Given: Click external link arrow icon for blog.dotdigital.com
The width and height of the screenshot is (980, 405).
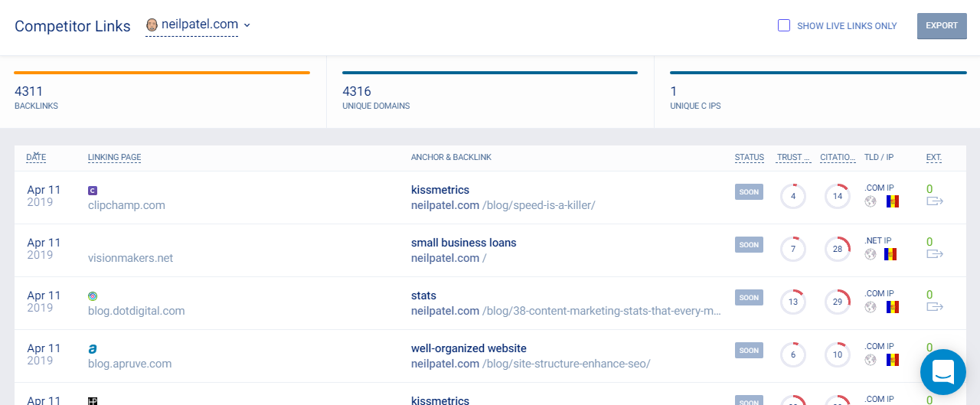Looking at the screenshot, I should [x=935, y=307].
